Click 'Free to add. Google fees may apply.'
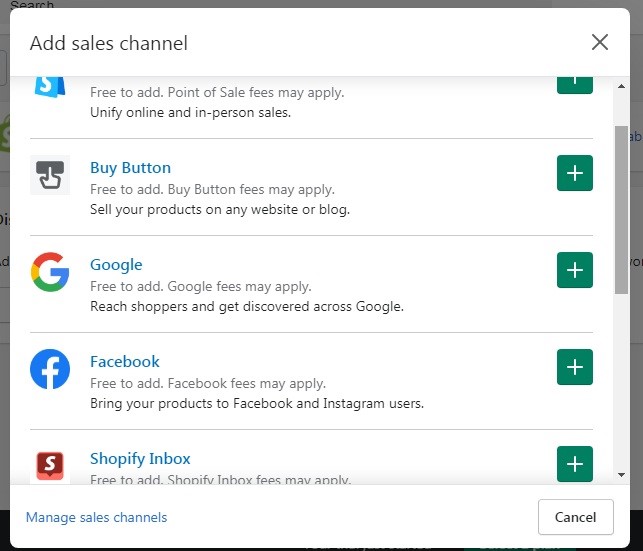Screen dimensions: 643x551 coord(201,286)
